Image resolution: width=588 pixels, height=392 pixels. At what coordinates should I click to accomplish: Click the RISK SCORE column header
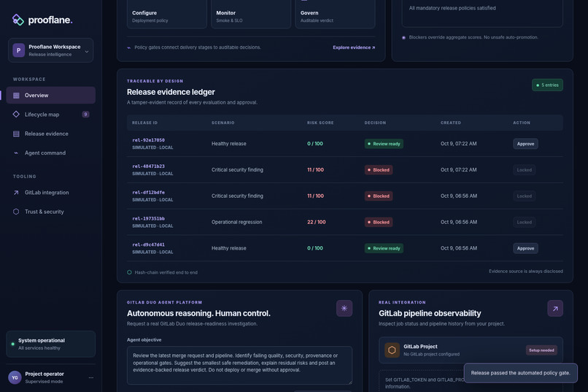[320, 123]
